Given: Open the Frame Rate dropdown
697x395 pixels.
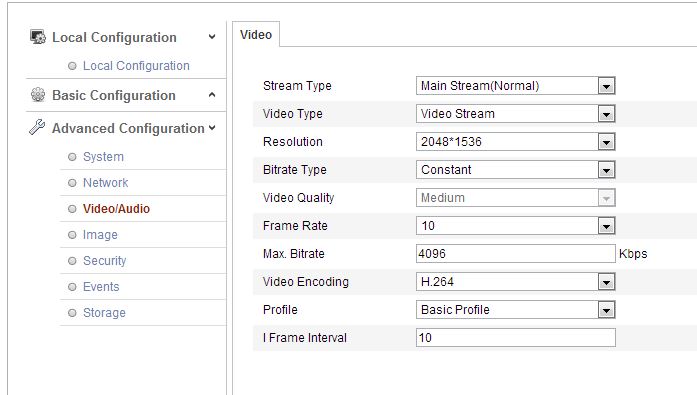Looking at the screenshot, I should click(516, 225).
